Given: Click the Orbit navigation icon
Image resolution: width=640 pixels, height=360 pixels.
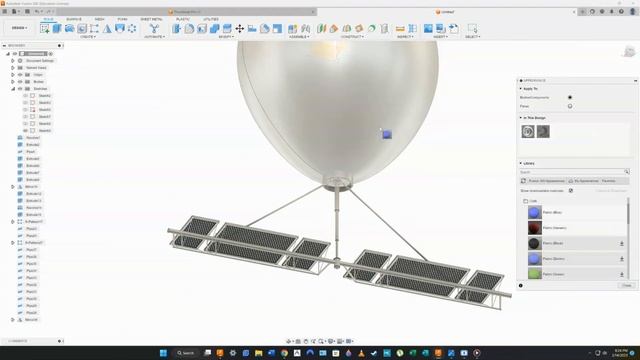Looking at the screenshot, I should 289,341.
